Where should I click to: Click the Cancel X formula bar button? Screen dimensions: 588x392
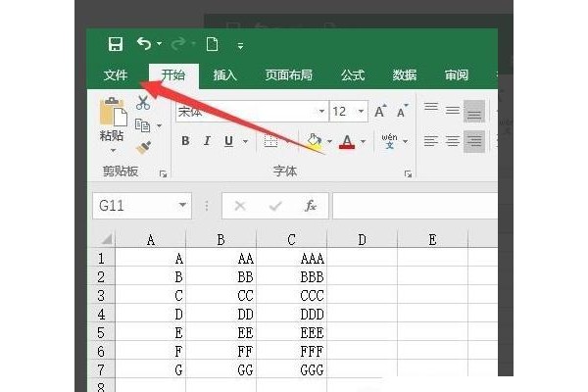[x=240, y=206]
